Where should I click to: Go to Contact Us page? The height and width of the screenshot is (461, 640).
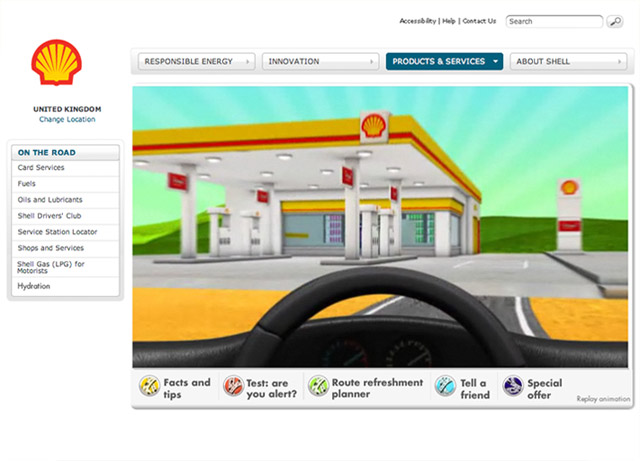point(479,21)
